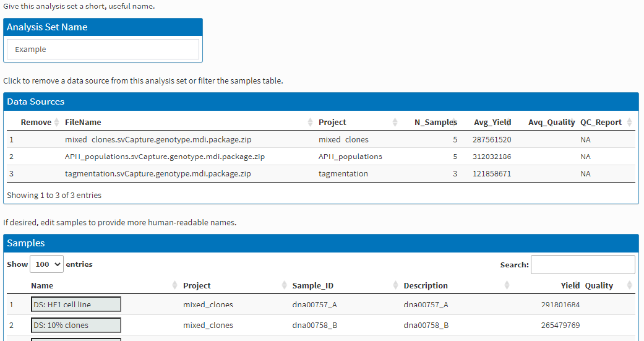Open the Show entries count dropdown

(x=46, y=264)
